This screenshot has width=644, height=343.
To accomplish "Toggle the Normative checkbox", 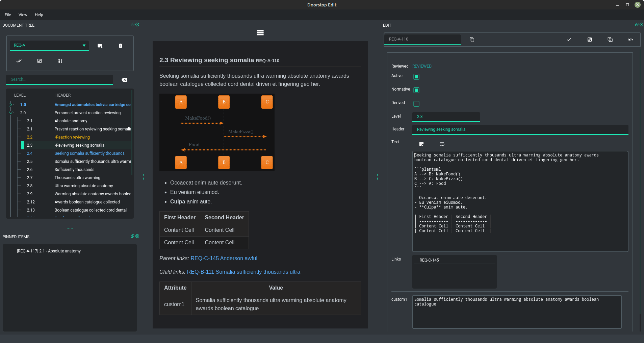I will coord(416,90).
